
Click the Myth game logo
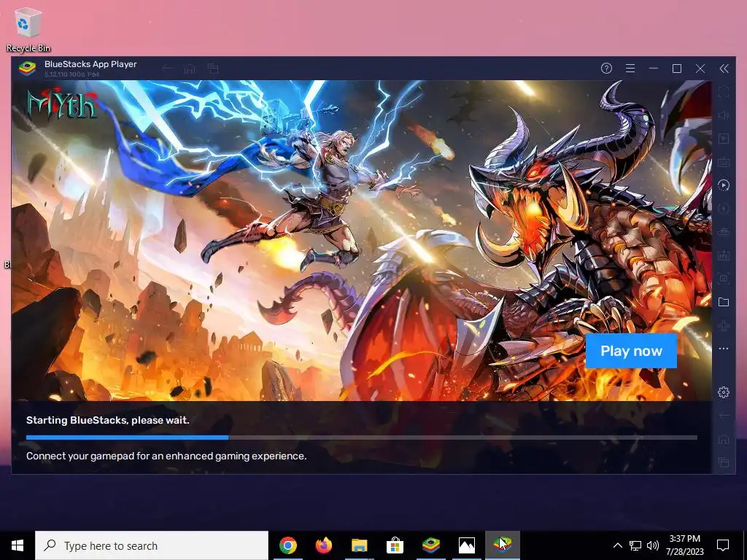[x=62, y=104]
